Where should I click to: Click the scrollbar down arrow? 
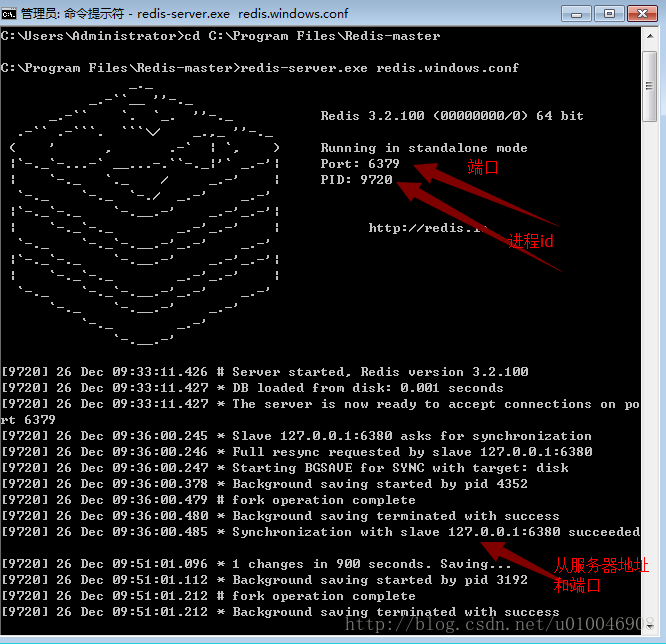coord(650,627)
